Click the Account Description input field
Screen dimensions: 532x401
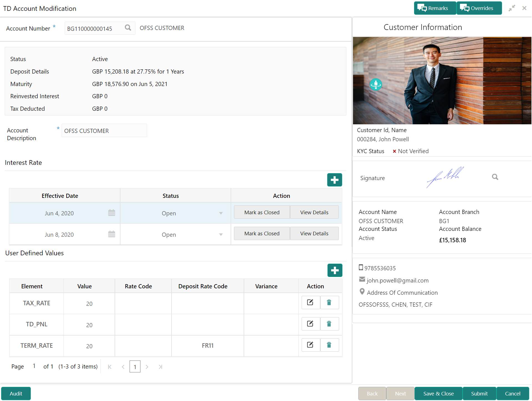104,130
